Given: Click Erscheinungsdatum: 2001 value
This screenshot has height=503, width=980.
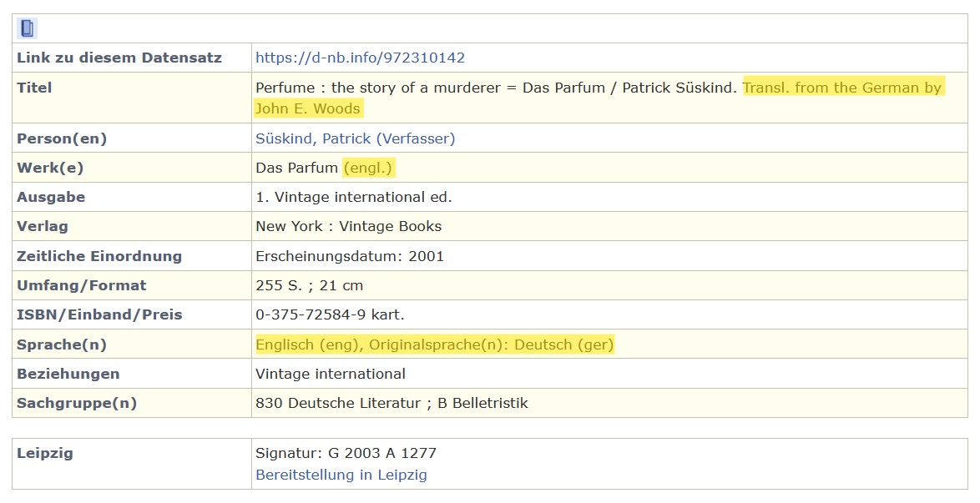Looking at the screenshot, I should coord(350,256).
